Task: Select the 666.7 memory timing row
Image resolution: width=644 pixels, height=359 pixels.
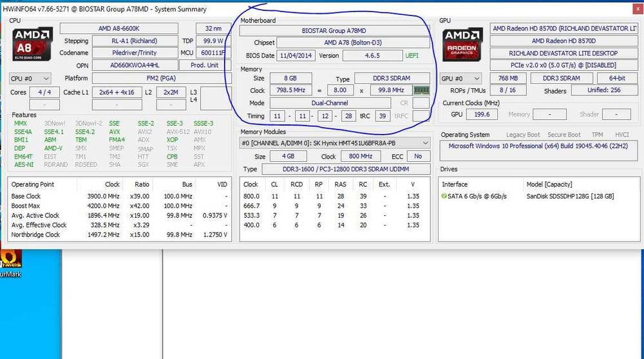Action: (334, 206)
